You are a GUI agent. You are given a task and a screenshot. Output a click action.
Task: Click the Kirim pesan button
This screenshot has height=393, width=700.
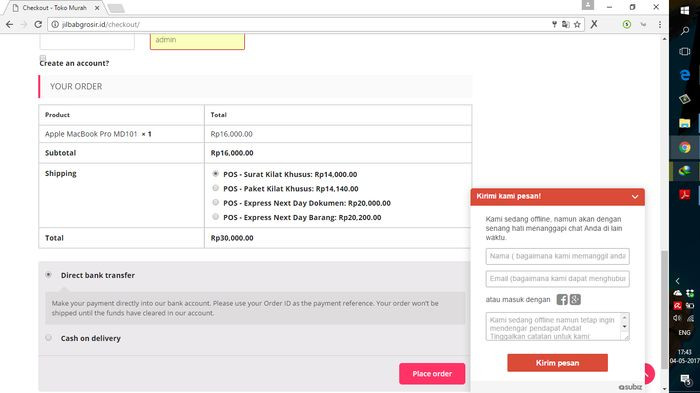click(x=557, y=363)
